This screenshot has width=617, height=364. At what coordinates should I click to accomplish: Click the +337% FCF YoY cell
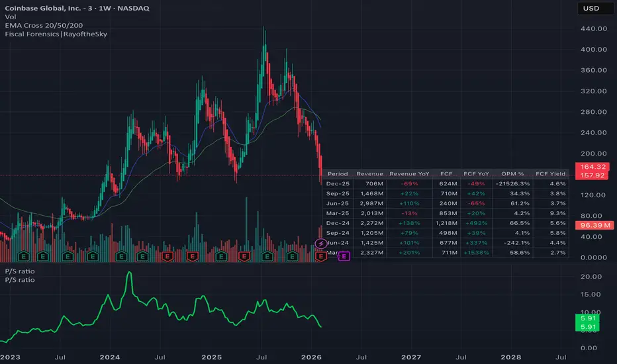pos(476,243)
